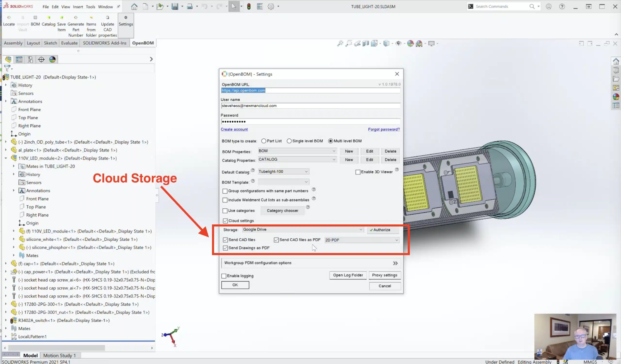This screenshot has width=621, height=364.
Task: Select the al_plate<1> tree item
Action: (x=67, y=150)
